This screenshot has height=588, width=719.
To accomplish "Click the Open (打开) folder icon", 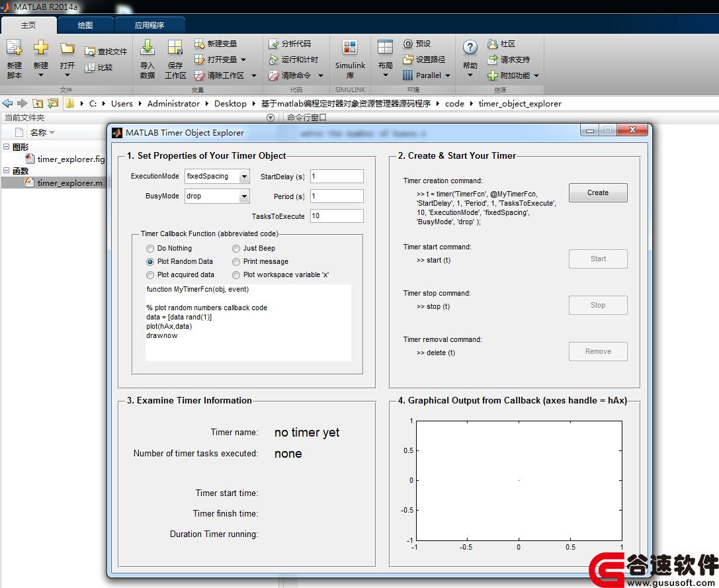I will (67, 48).
